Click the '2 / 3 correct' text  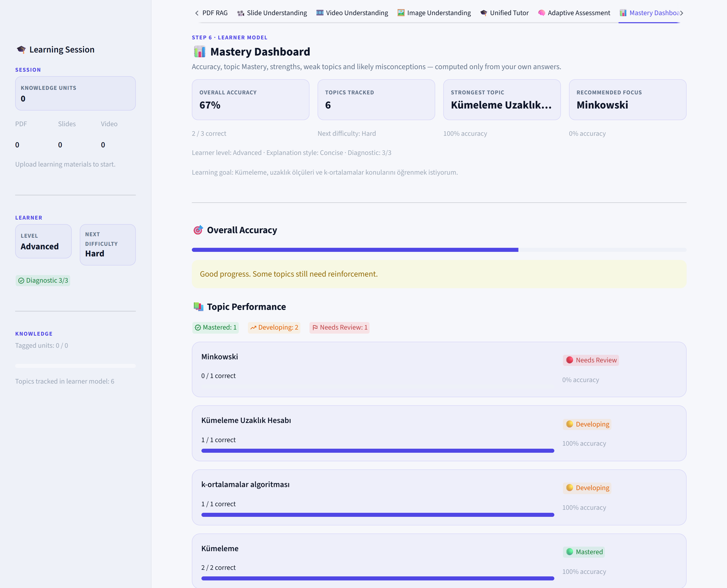coord(209,134)
